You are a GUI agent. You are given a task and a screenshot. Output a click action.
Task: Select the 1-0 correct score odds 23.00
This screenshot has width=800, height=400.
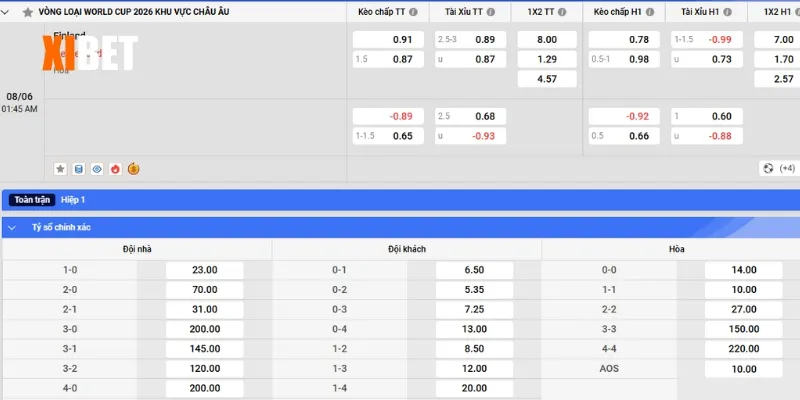coord(204,270)
